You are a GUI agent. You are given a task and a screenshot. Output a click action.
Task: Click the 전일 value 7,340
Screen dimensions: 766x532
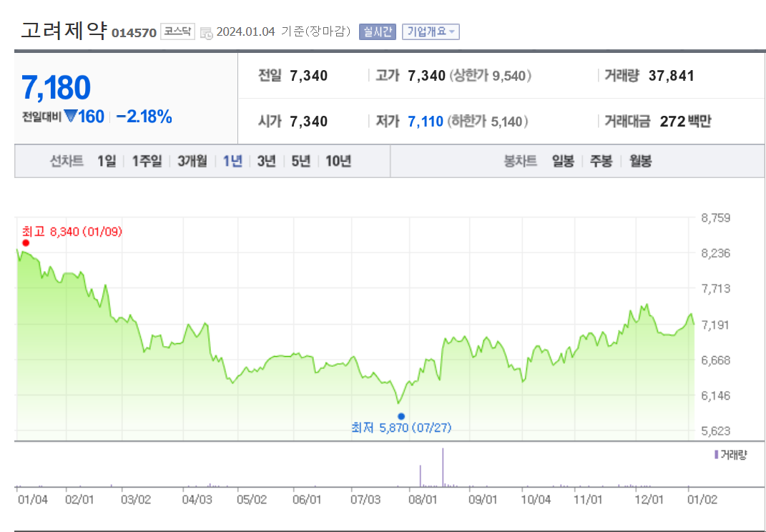click(309, 77)
